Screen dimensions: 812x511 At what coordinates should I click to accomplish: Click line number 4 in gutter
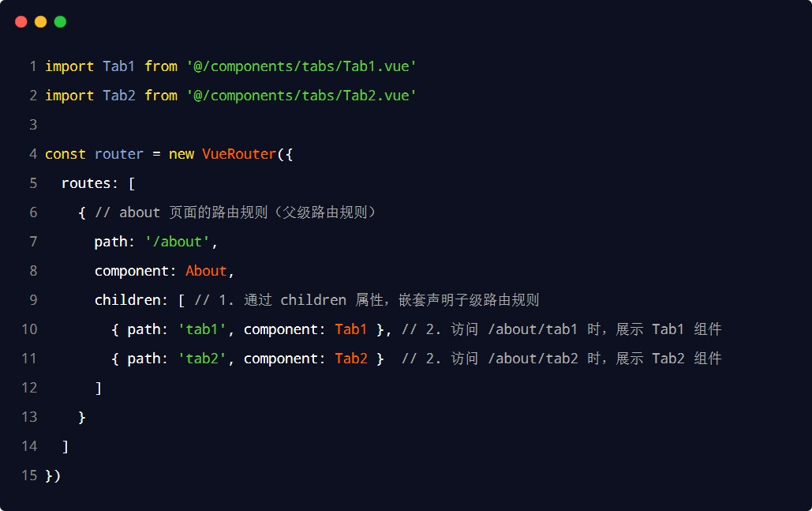(x=33, y=154)
